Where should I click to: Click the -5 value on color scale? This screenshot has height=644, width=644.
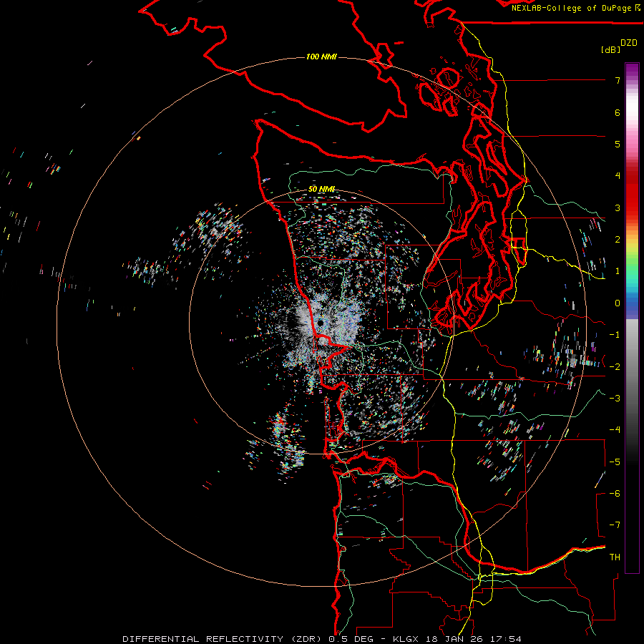(615, 462)
